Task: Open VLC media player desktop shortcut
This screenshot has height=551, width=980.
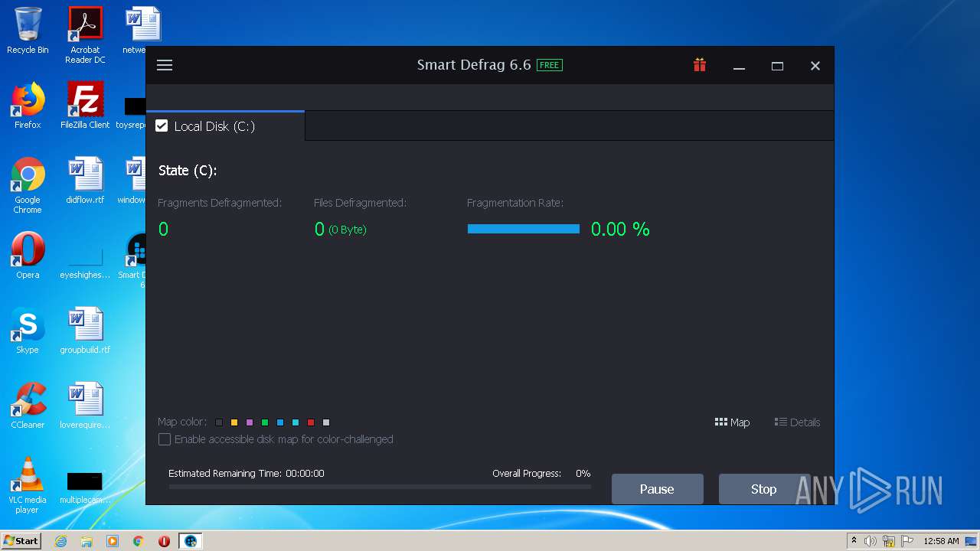Action: [28, 485]
